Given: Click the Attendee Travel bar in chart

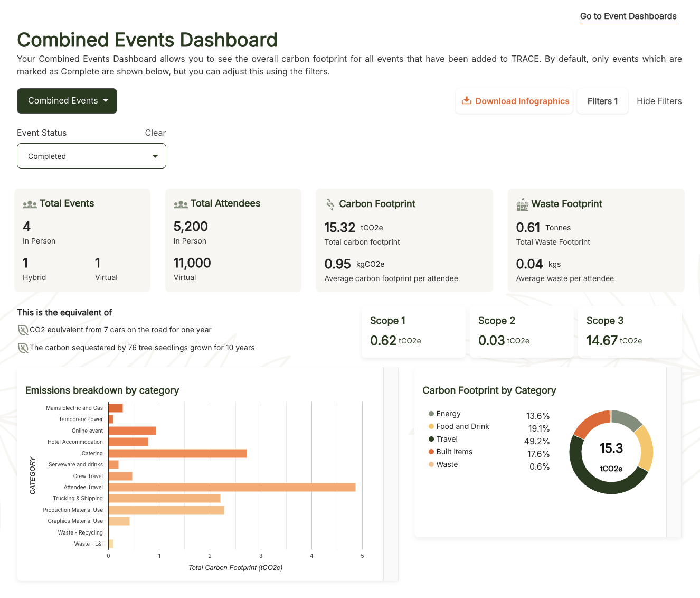Looking at the screenshot, I should coord(232,487).
